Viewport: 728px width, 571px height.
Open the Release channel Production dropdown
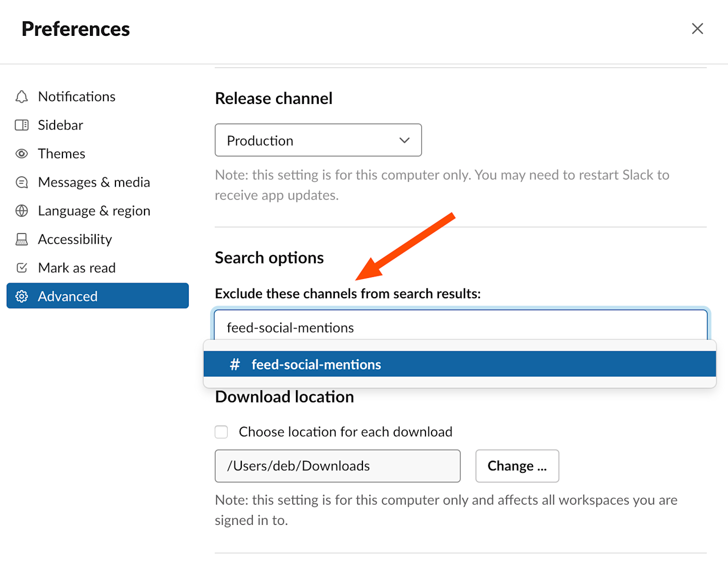pyautogui.click(x=318, y=140)
